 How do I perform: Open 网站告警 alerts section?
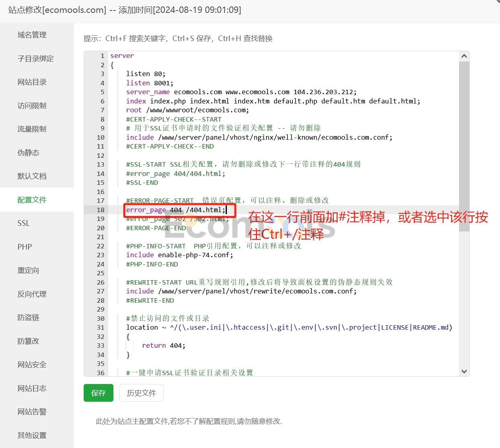pyautogui.click(x=32, y=412)
